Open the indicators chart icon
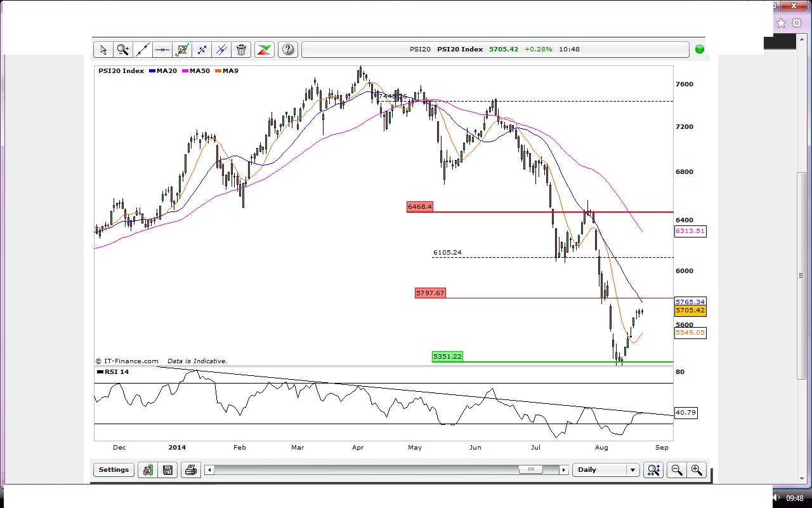 pos(182,50)
